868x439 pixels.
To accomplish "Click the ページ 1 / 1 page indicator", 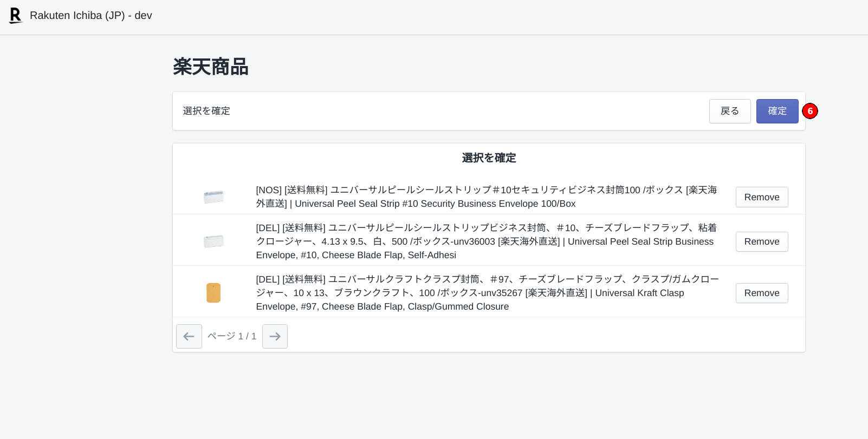I will point(232,336).
